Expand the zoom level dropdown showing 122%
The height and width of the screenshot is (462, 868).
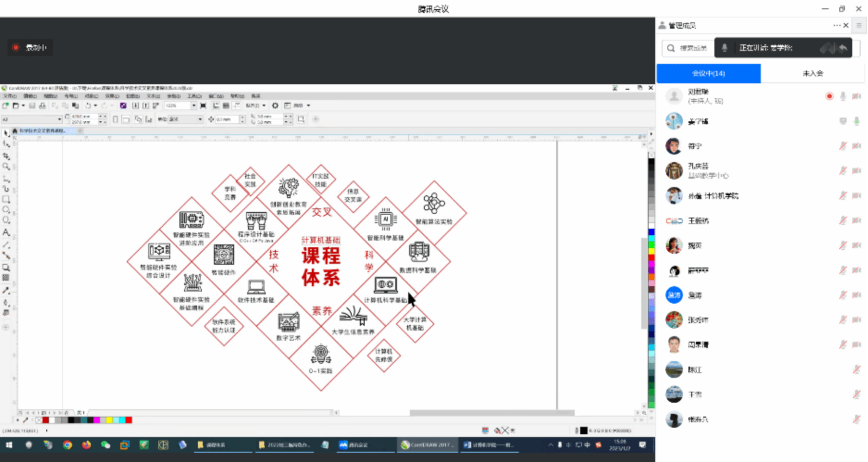coord(193,106)
